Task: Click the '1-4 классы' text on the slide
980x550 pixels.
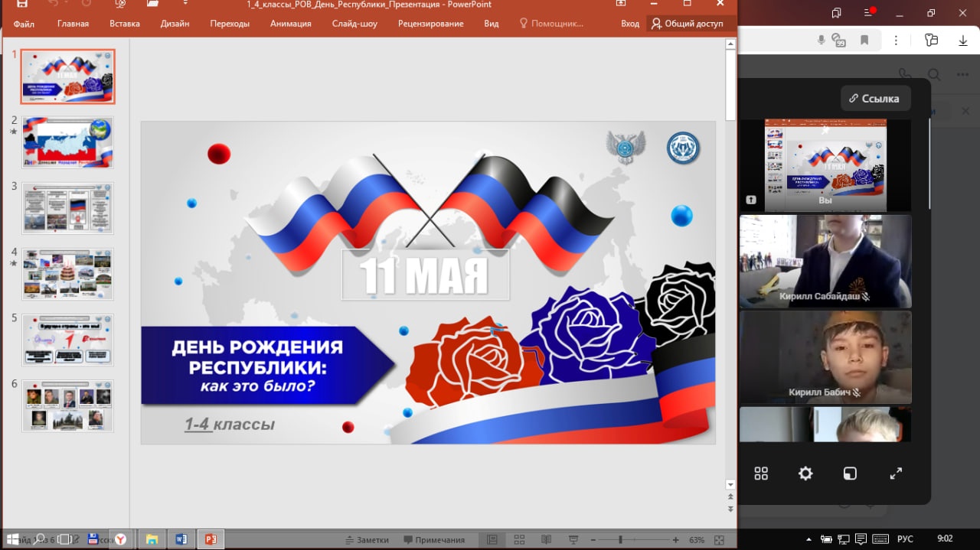Action: click(x=229, y=425)
